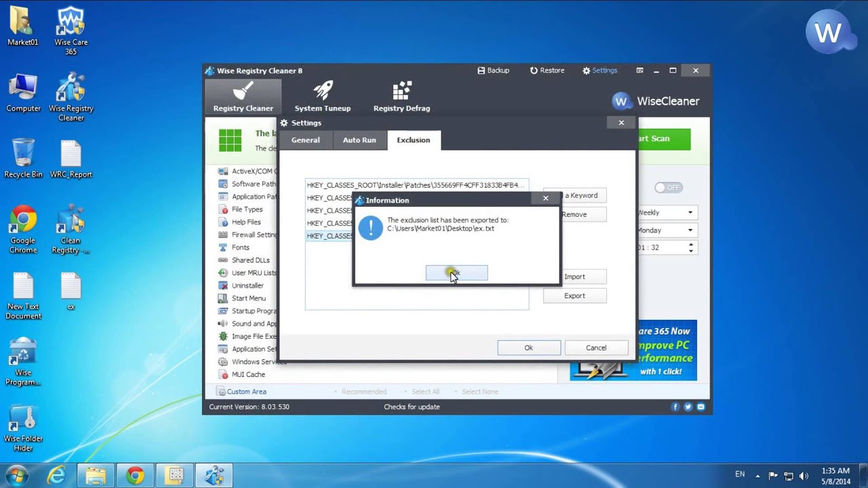Click the Fonts category icon

(223, 247)
